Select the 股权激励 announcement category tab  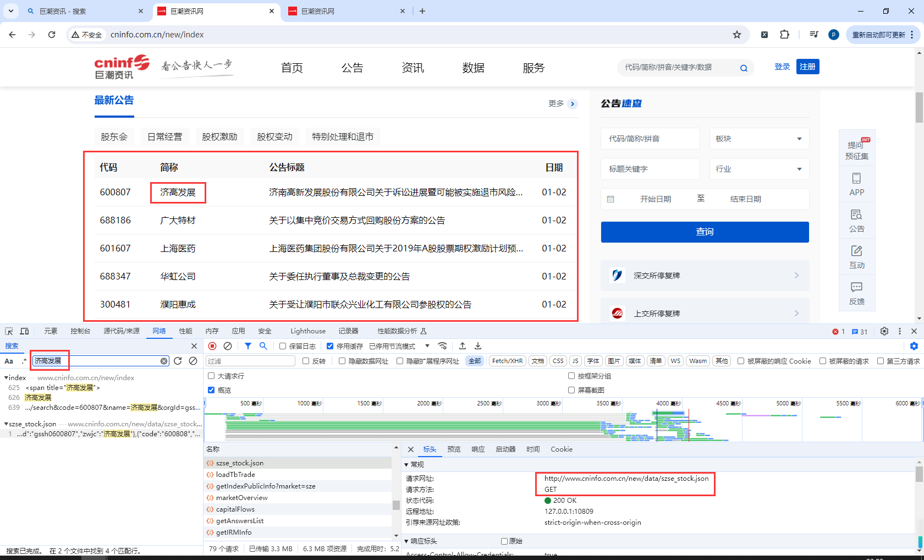tap(219, 136)
